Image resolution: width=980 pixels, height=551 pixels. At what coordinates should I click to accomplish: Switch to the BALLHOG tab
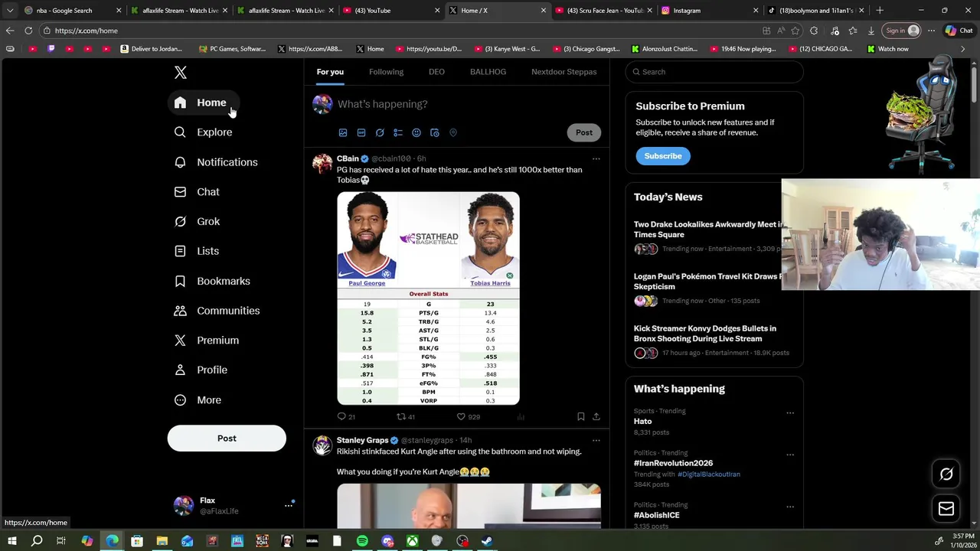click(488, 72)
